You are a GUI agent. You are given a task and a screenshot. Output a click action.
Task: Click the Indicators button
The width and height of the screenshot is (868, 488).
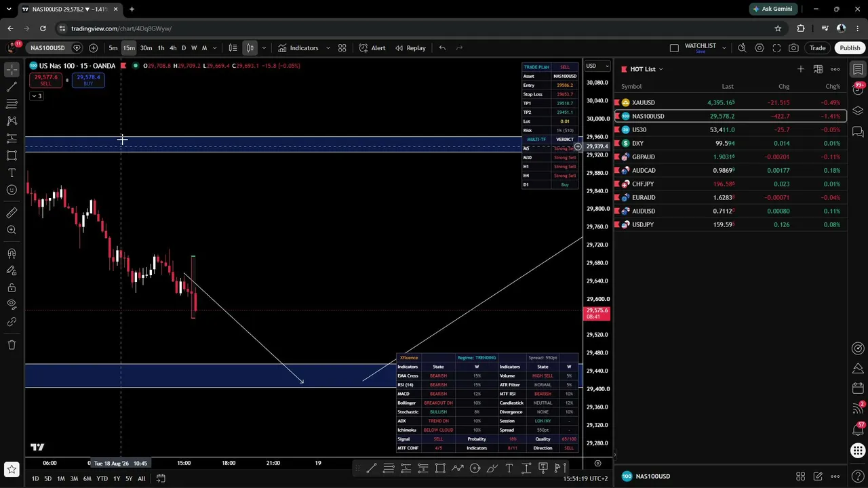click(298, 48)
